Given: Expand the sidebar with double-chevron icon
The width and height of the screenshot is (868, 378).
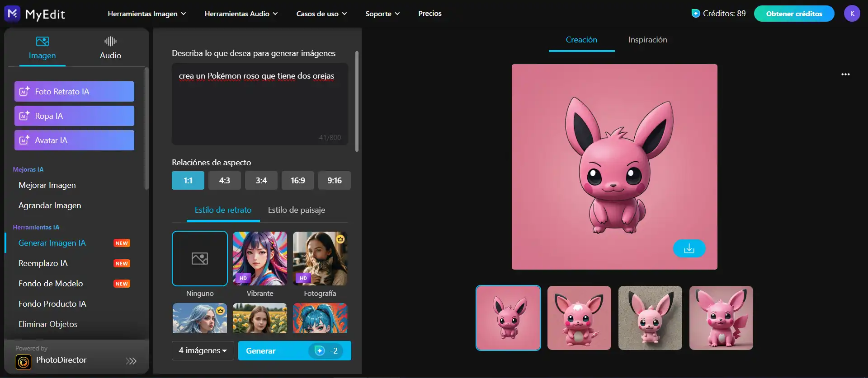Looking at the screenshot, I should (131, 361).
